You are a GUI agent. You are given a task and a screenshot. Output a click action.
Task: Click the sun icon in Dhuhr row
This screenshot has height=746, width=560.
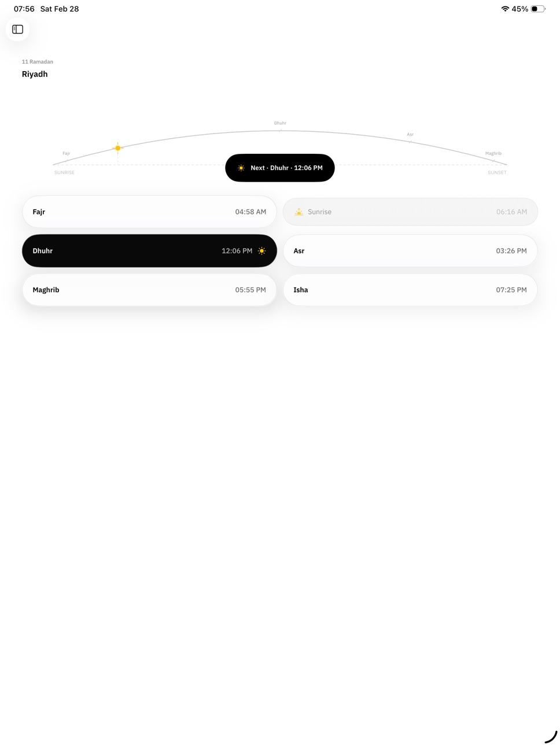click(x=261, y=251)
